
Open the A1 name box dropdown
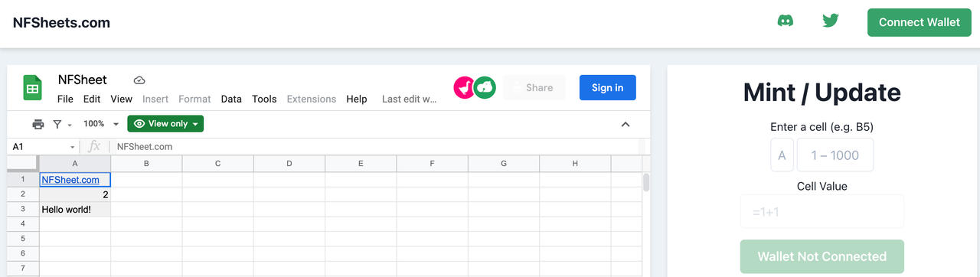[73, 147]
